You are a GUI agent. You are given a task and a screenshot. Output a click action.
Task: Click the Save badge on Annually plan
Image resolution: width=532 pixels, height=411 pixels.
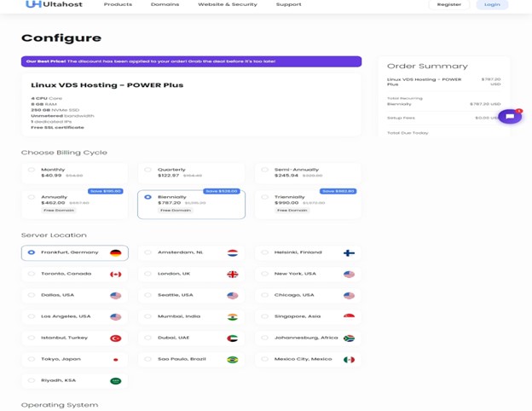(106, 191)
